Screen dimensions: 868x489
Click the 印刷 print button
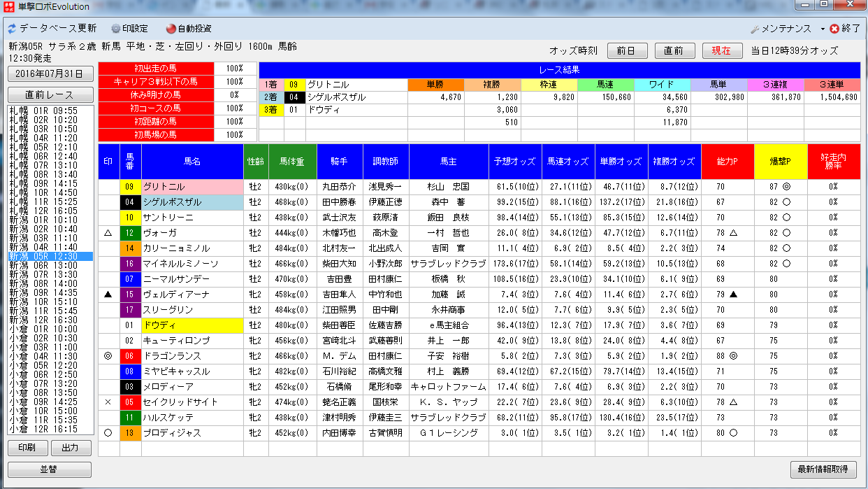27,448
